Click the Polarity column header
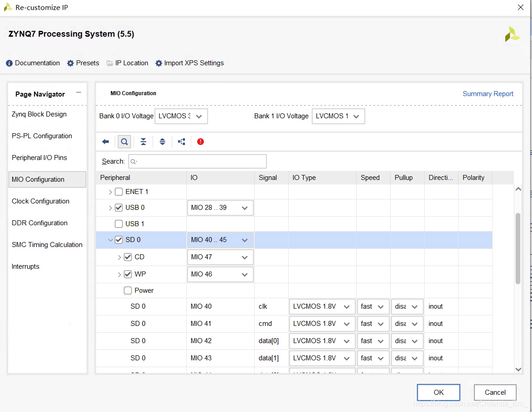Viewport: 532px width, 412px height. (475, 178)
